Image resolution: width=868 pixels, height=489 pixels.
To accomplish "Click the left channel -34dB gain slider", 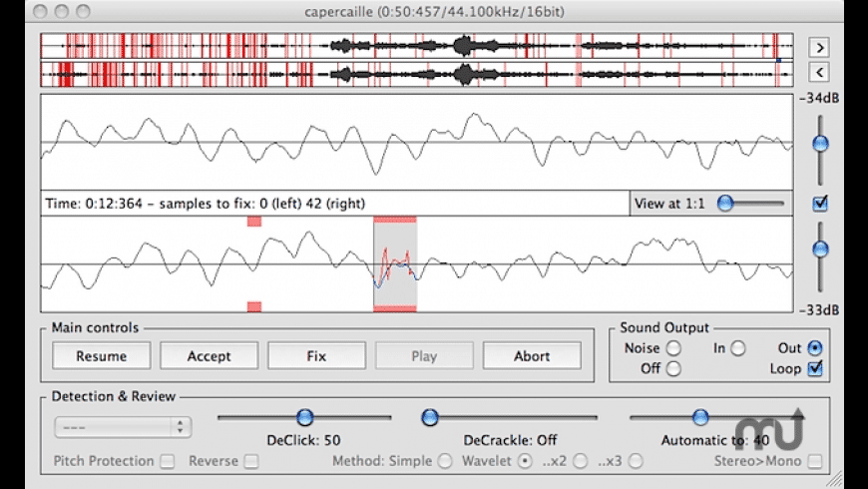I will (820, 144).
